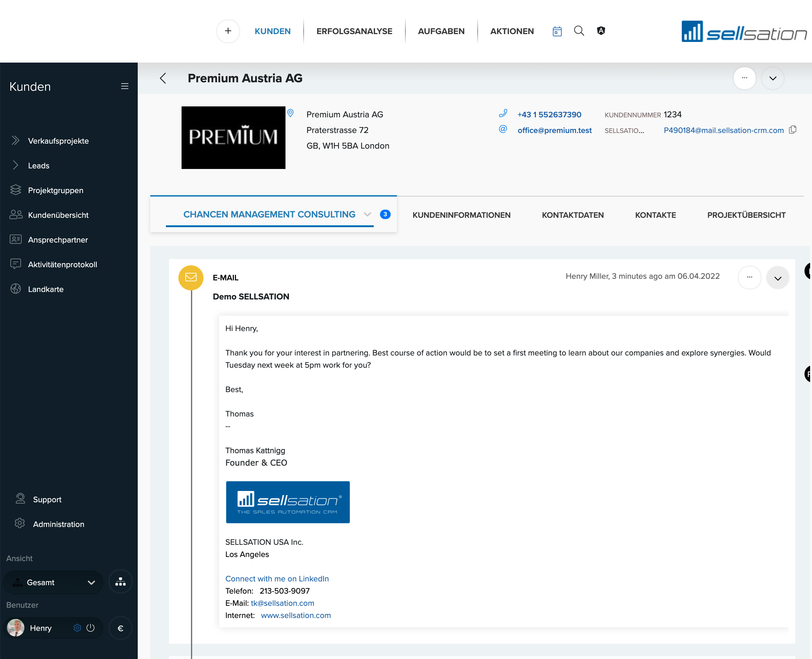Toggle the Kunden sidebar hamburger menu
Image resolution: width=812 pixels, height=659 pixels.
point(125,86)
